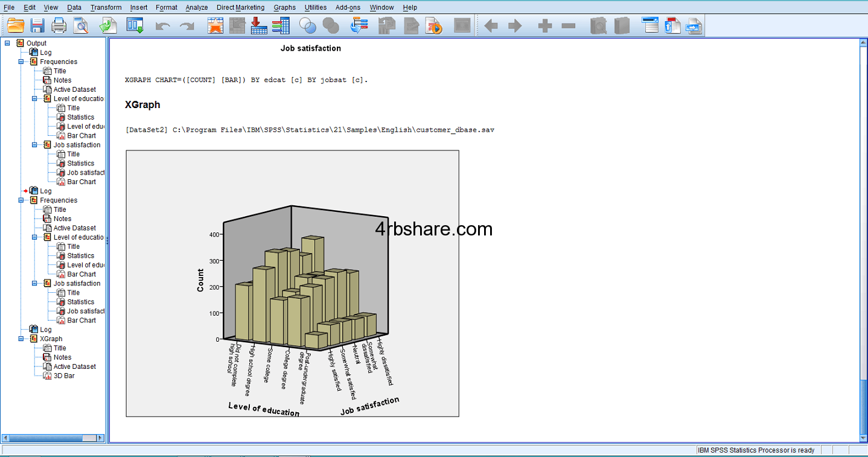868x457 pixels.
Task: Collapse the first Frequencies node in the outline
Action: [21, 62]
